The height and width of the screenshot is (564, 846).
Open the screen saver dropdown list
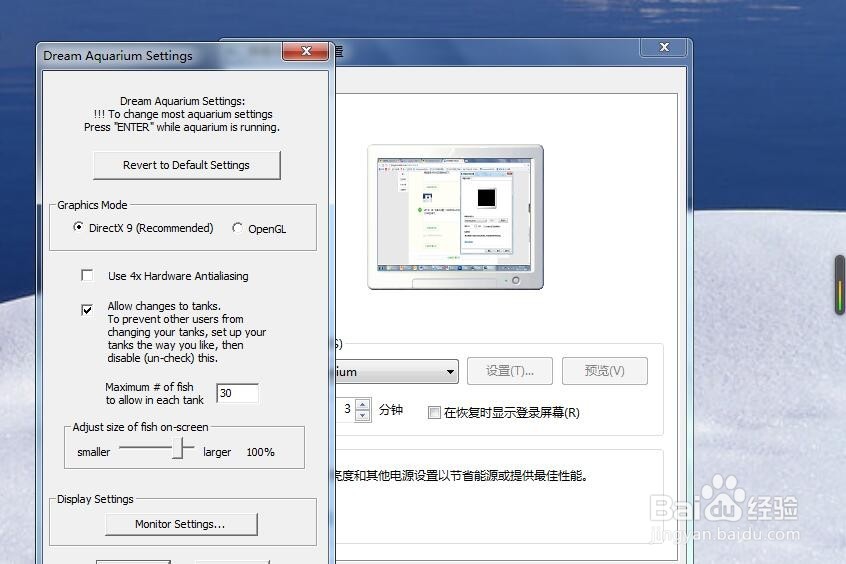click(x=450, y=372)
